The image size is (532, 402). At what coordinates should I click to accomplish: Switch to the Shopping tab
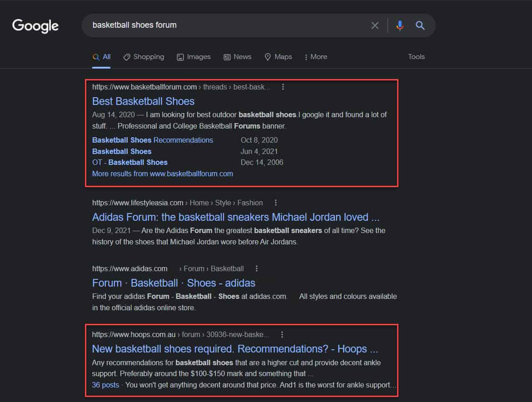click(144, 57)
